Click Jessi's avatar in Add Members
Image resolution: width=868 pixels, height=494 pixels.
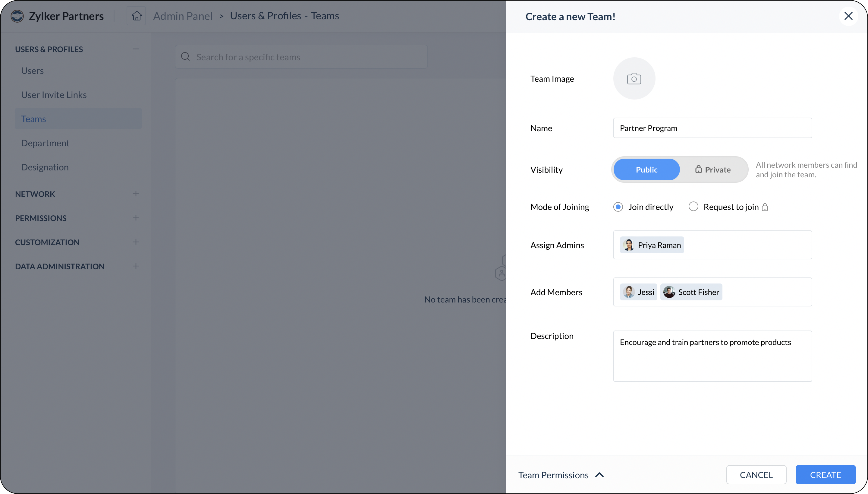[x=629, y=292]
